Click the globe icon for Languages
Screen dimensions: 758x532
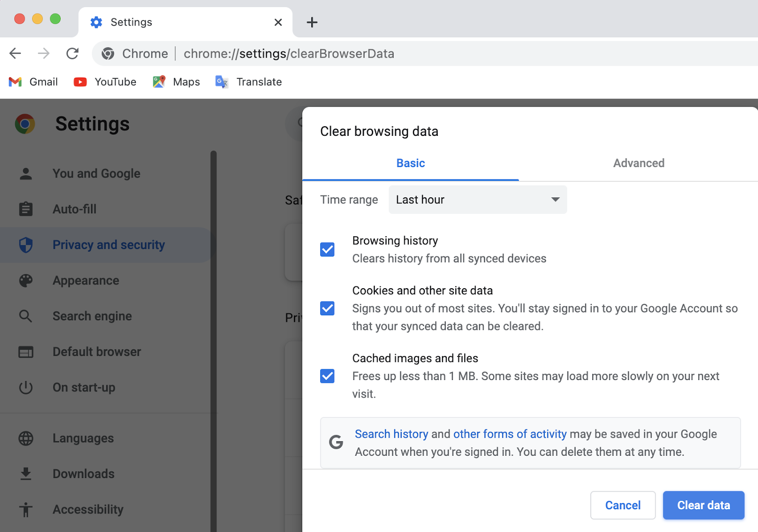pos(26,438)
